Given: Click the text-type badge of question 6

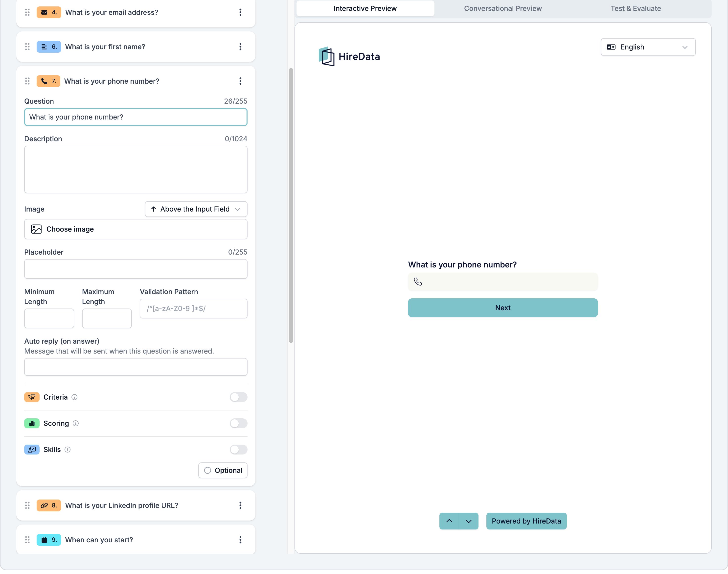Looking at the screenshot, I should tap(49, 47).
